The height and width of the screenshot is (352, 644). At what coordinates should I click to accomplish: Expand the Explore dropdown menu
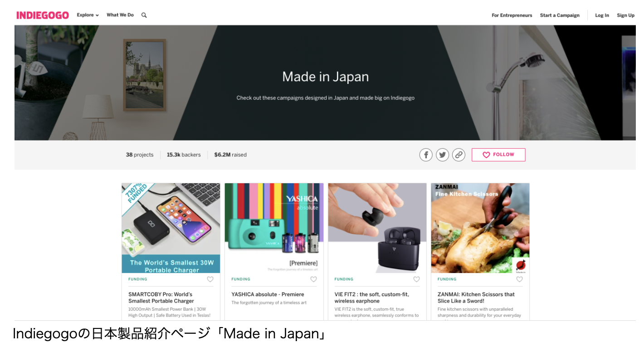point(88,15)
